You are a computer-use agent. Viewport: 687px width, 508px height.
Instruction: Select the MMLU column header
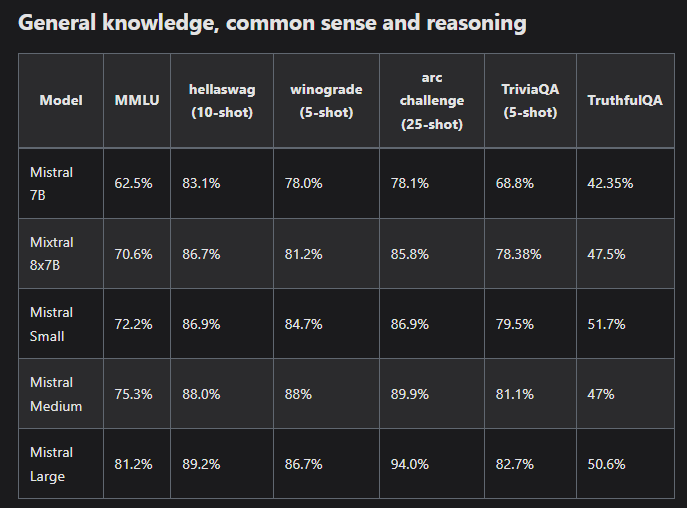tap(136, 101)
